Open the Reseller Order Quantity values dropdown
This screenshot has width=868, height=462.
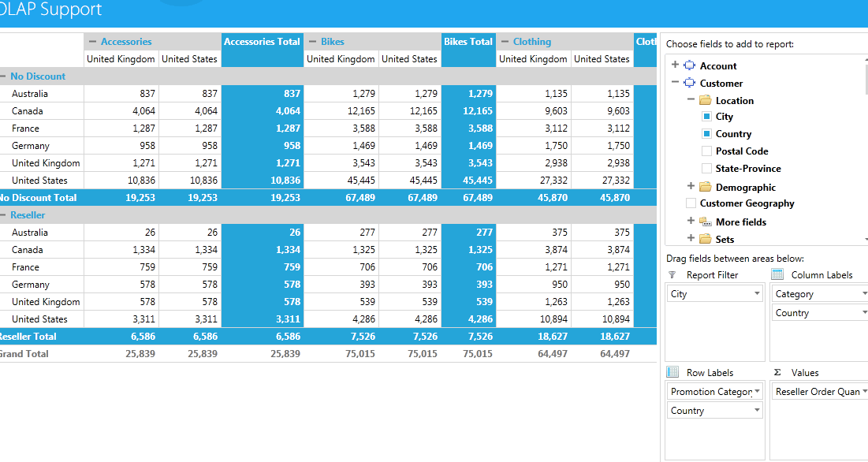(x=865, y=391)
